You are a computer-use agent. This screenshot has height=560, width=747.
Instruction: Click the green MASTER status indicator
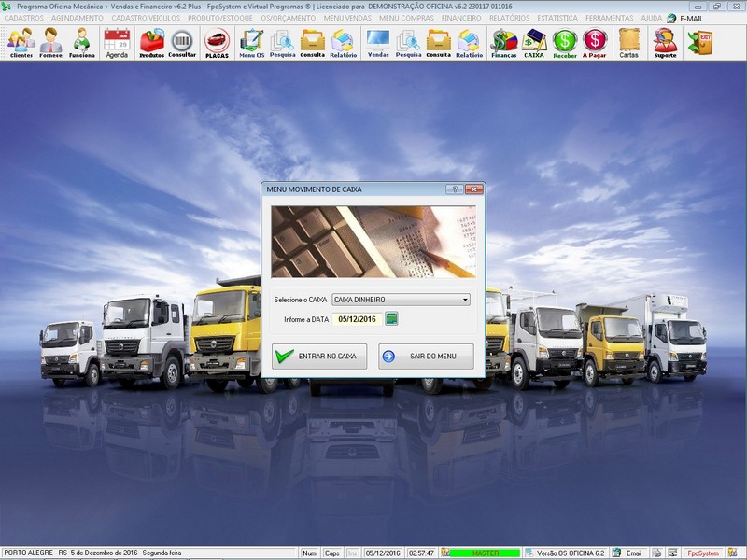tap(485, 553)
